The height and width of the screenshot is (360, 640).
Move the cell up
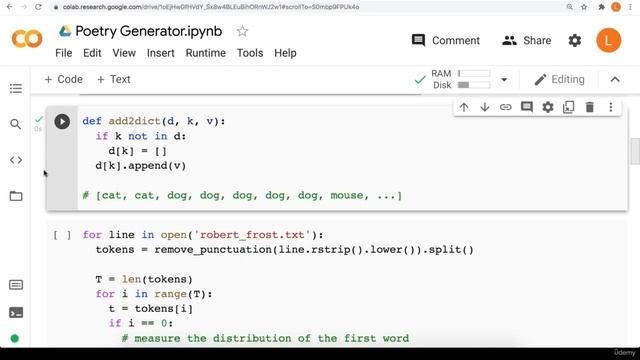tap(464, 107)
